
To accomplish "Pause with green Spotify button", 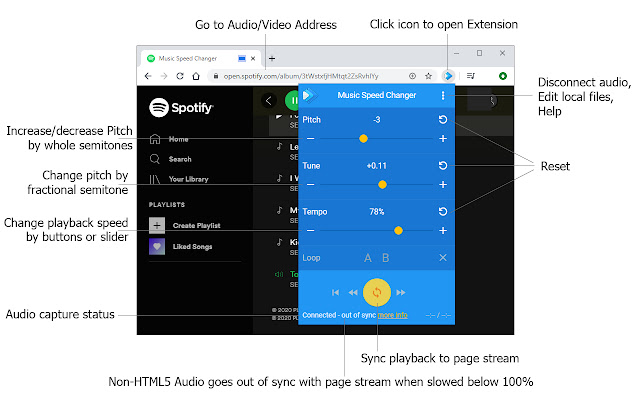I will [x=292, y=100].
